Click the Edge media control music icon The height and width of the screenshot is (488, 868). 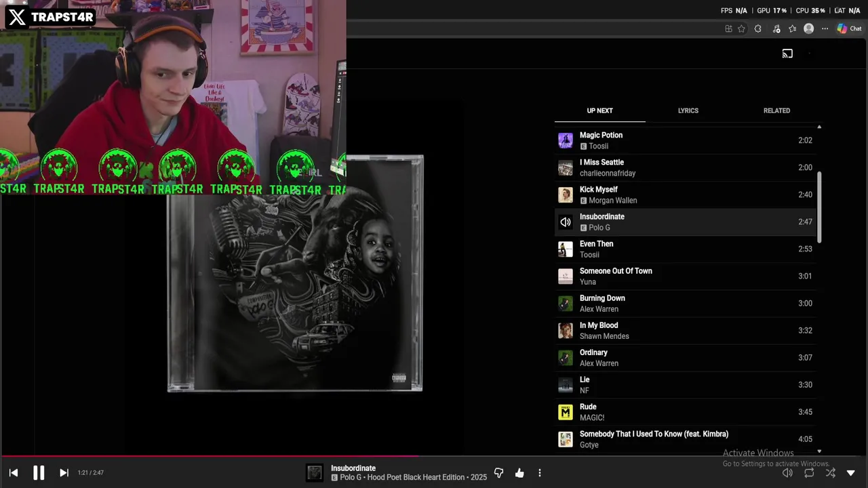[x=776, y=28]
